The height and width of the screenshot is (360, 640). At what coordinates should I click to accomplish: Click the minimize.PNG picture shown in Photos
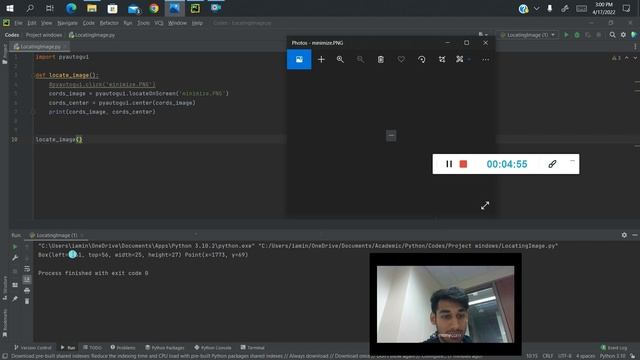coord(391,136)
